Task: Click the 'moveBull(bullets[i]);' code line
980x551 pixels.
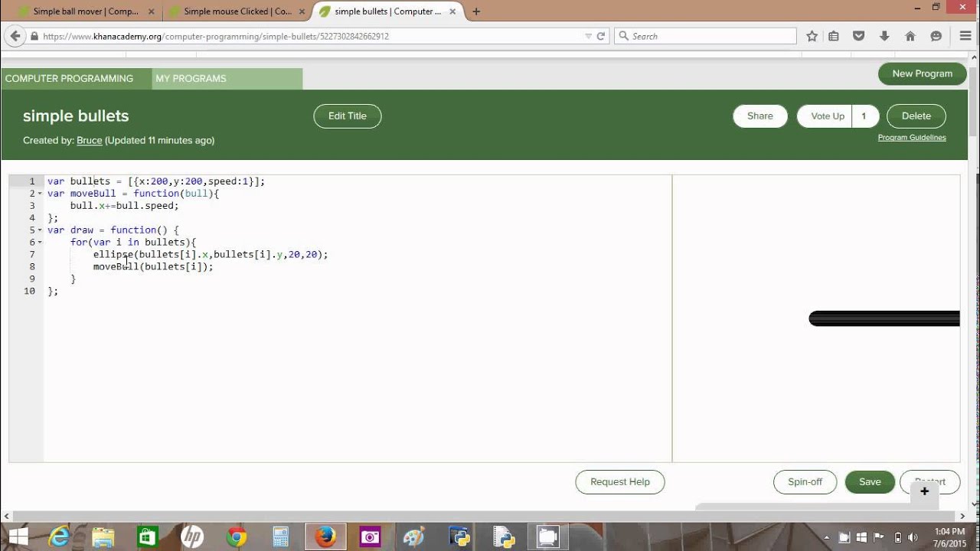Action: 153,267
